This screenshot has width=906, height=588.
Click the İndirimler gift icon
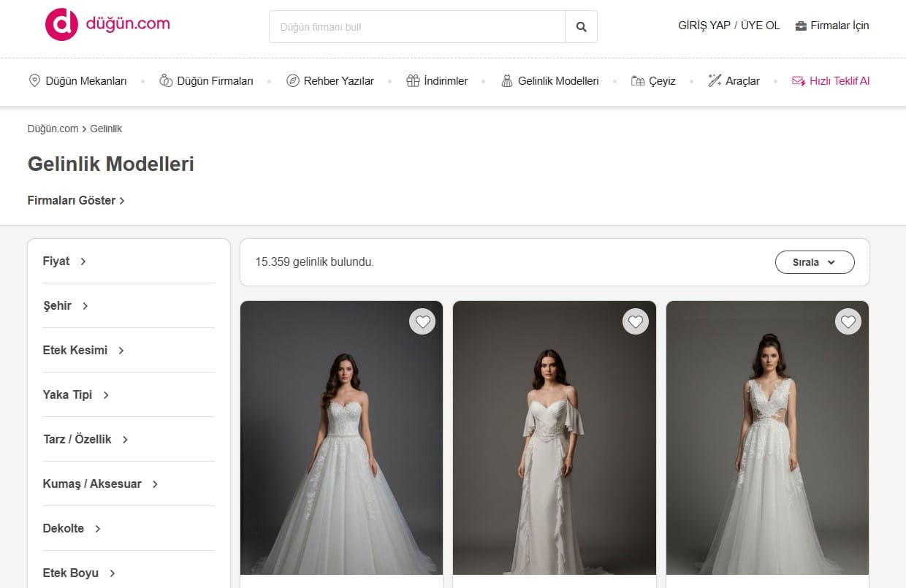[x=413, y=81]
